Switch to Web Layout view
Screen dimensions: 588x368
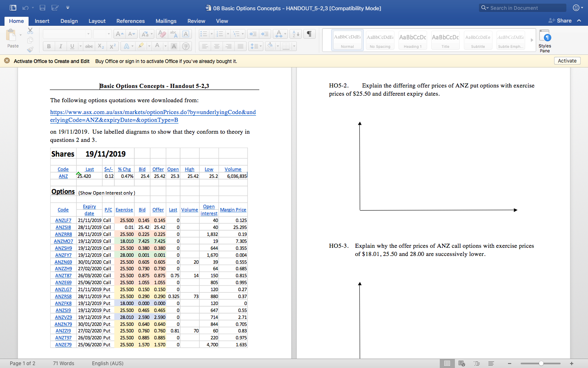point(462,364)
